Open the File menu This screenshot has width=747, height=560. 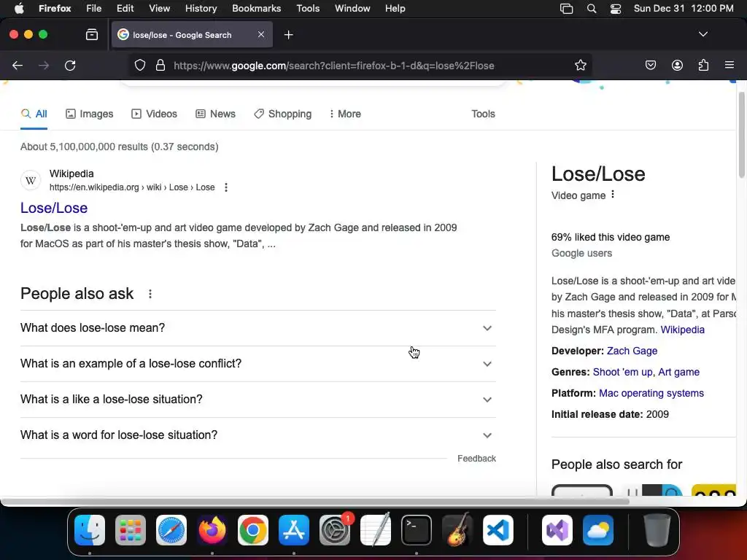coord(94,9)
